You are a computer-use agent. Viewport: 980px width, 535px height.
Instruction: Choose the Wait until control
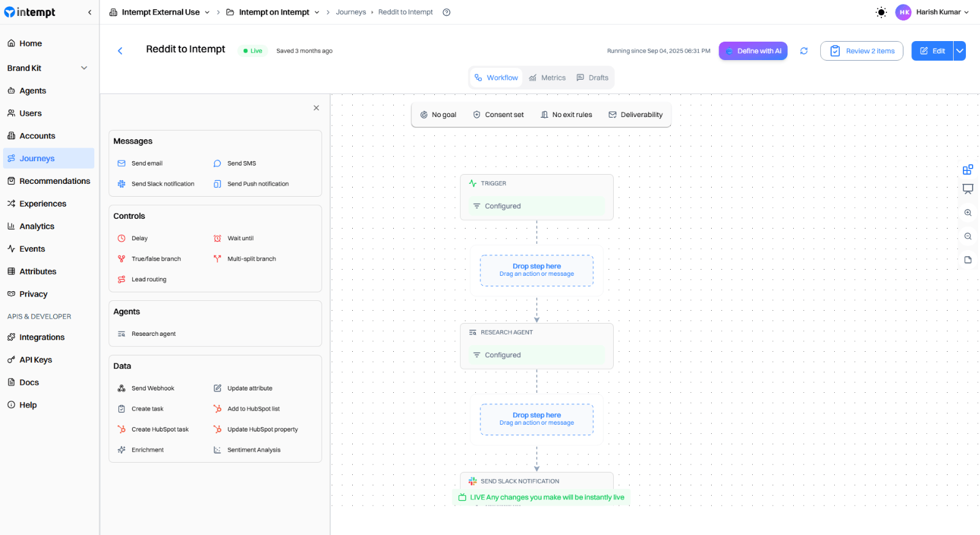(233, 238)
